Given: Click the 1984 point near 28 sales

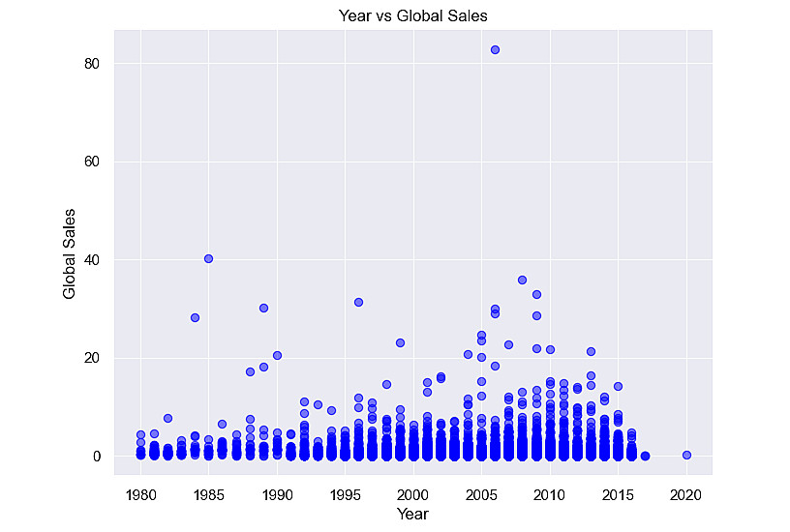Looking at the screenshot, I should click(195, 317).
